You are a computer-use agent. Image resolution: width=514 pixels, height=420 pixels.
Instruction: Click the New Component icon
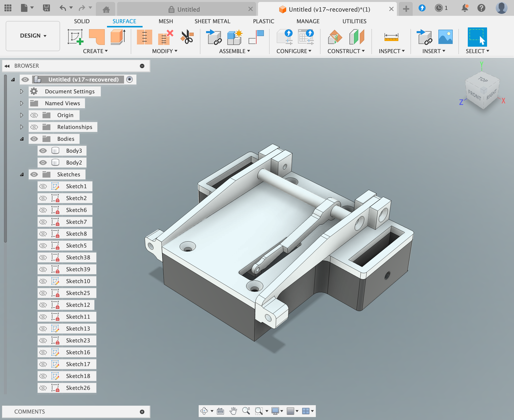[235, 37]
